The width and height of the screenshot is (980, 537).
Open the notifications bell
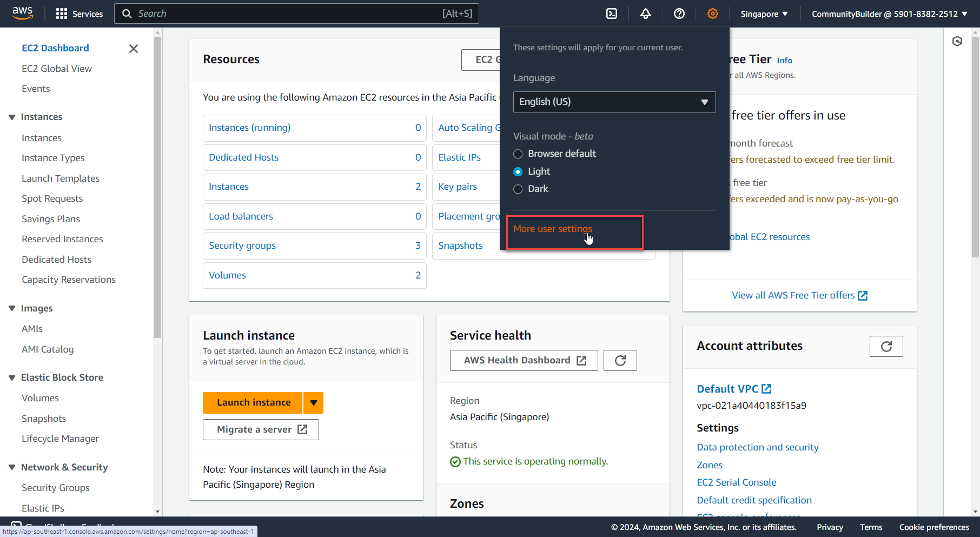point(645,14)
